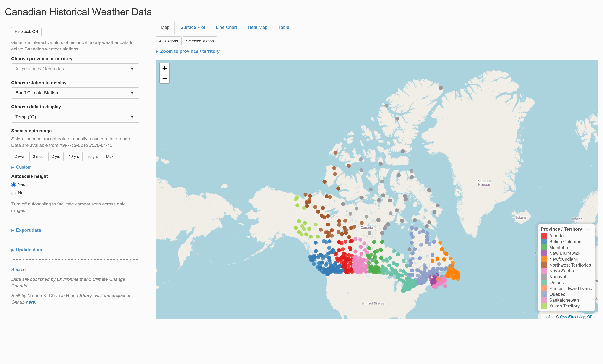Expand the Export data section

[26, 230]
